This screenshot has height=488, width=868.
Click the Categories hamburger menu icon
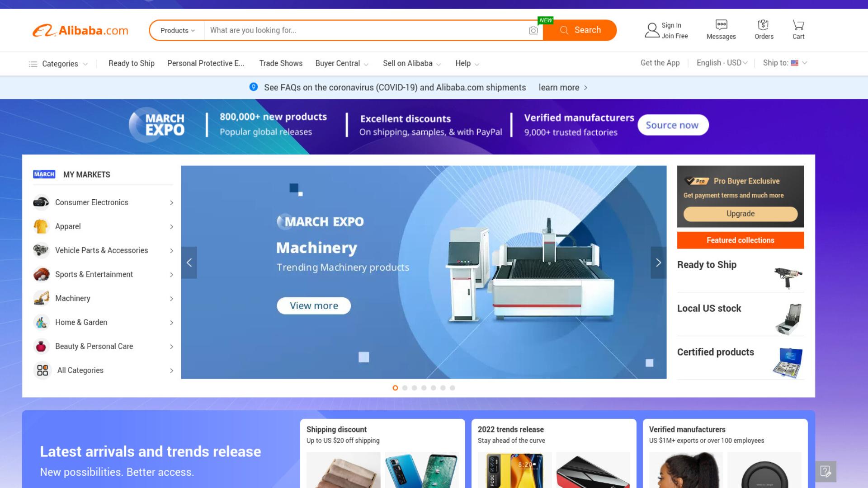point(33,64)
